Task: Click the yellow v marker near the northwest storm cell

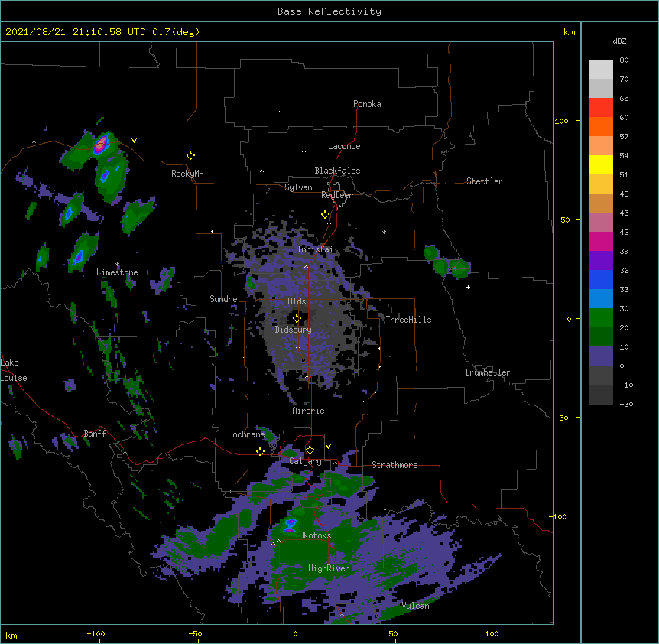Action: pyautogui.click(x=134, y=141)
